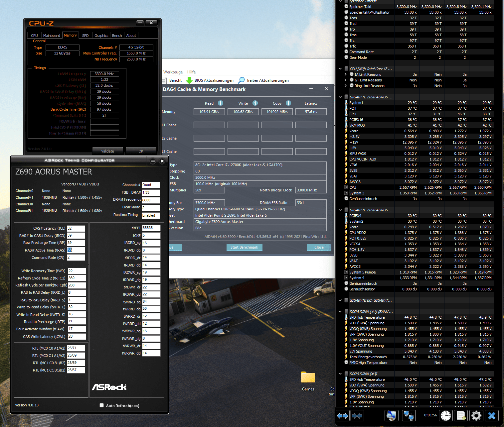Click the System 5 Pumpe fan icon
The image size is (504, 427).
tap(346, 272)
